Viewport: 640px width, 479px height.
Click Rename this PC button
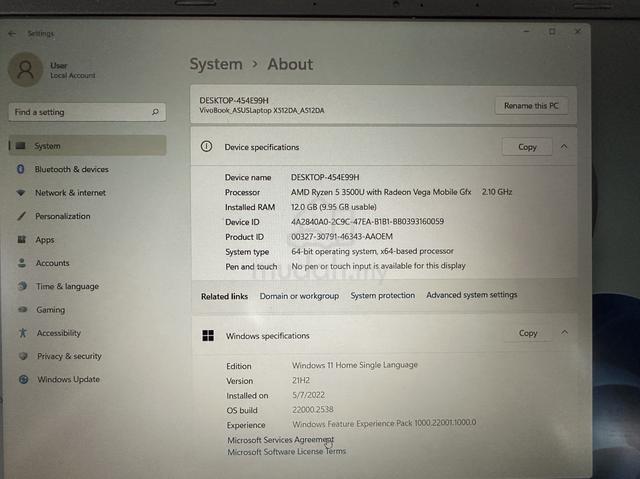531,106
